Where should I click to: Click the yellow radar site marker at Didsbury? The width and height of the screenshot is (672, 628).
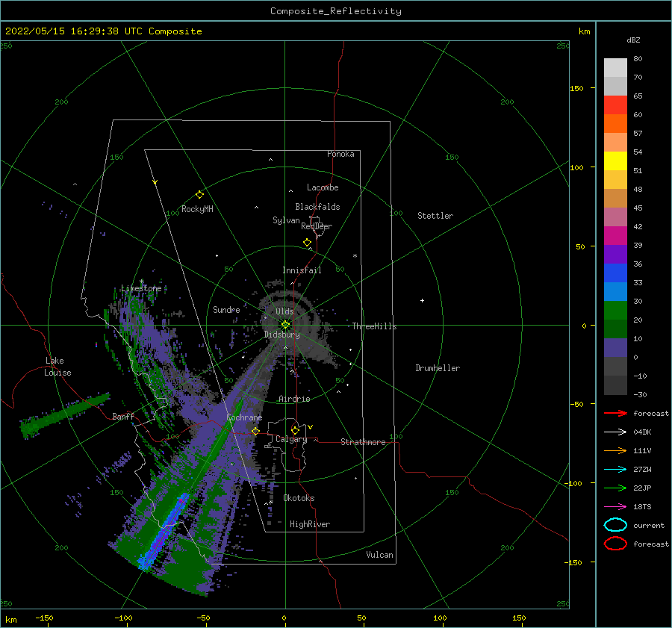[285, 325]
